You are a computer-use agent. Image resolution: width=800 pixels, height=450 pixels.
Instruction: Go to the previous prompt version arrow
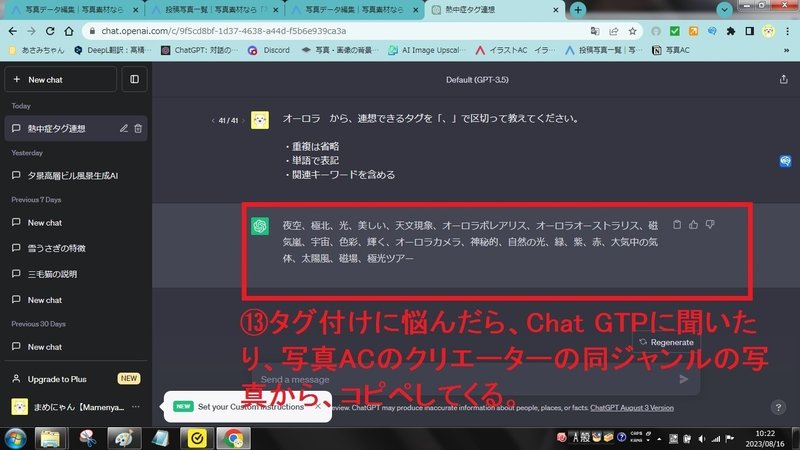coord(213,120)
